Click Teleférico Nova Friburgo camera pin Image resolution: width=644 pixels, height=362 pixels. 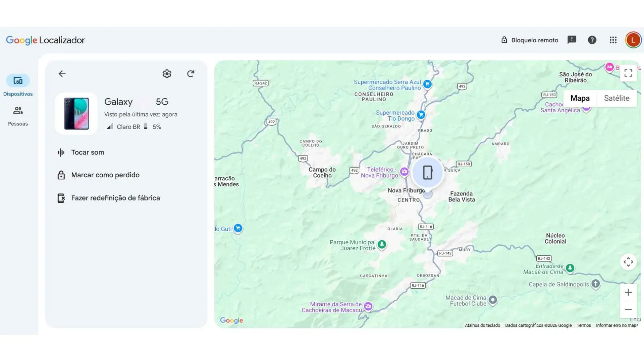coord(404,172)
